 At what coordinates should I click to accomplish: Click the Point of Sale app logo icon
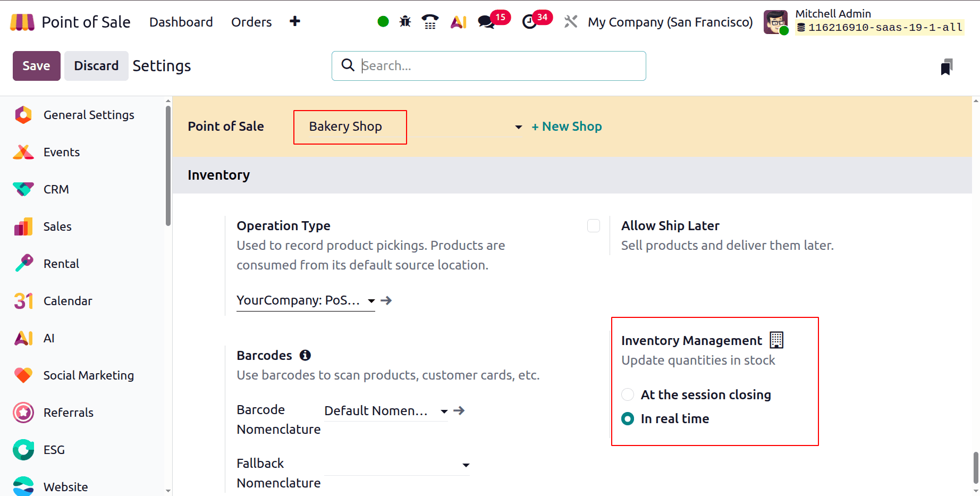pyautogui.click(x=22, y=22)
